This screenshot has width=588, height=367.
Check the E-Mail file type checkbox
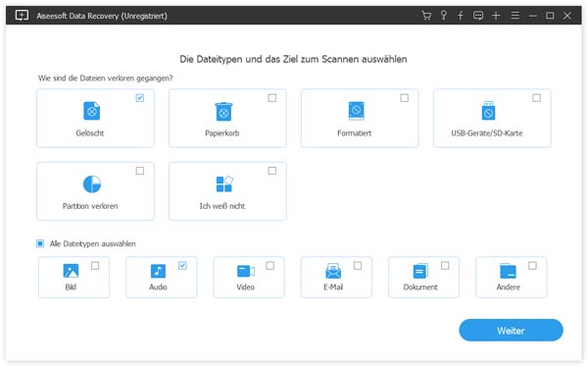pos(358,266)
